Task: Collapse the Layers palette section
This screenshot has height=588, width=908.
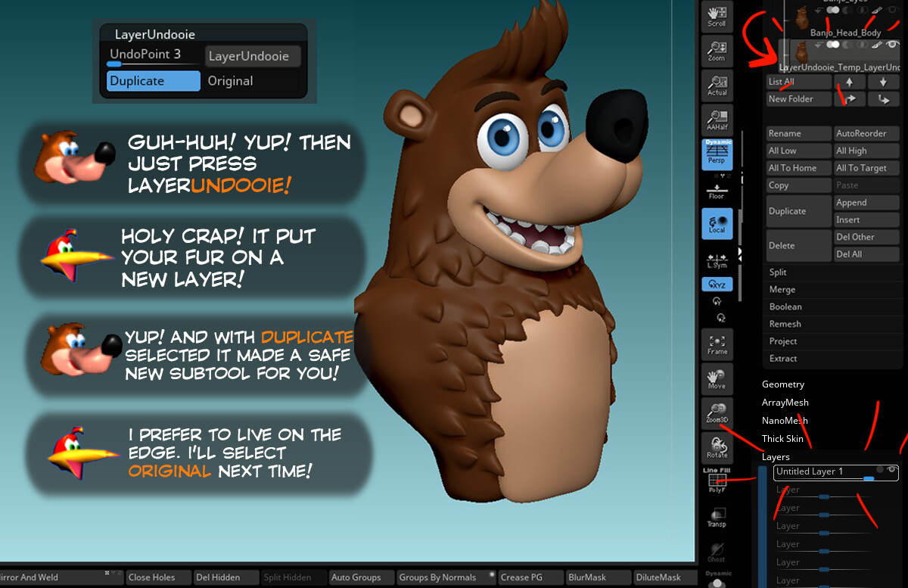Action: coord(776,457)
